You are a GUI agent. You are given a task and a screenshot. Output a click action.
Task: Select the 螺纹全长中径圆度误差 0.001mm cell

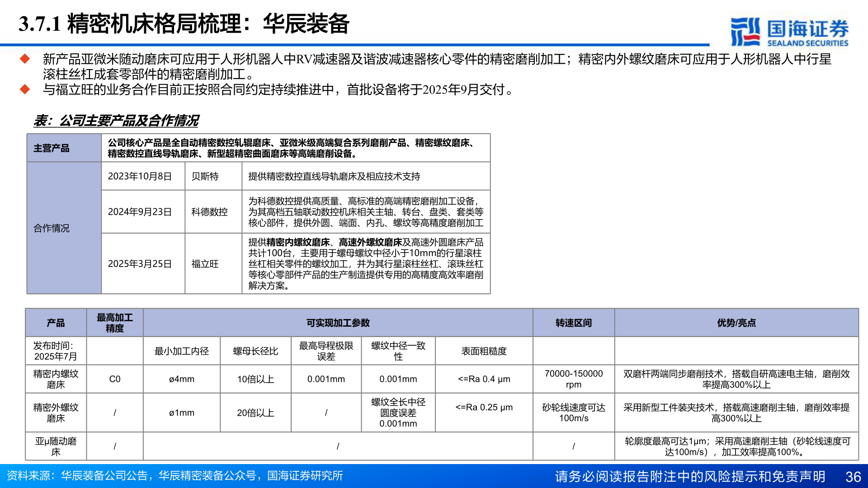(398, 413)
